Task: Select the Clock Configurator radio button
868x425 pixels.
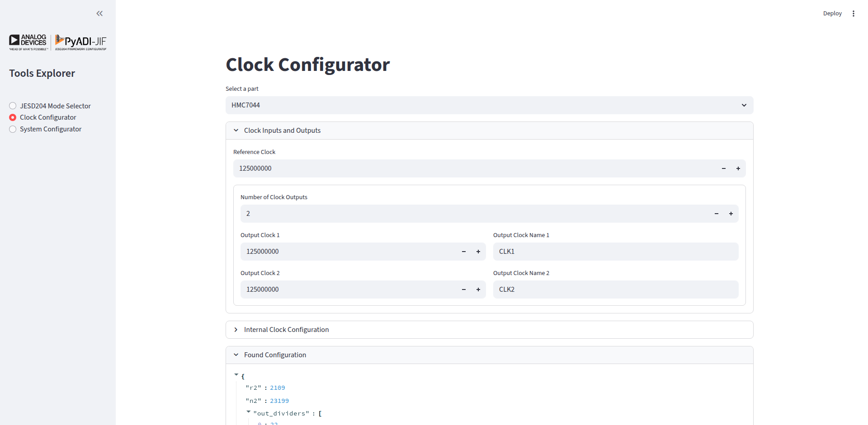Action: click(13, 117)
